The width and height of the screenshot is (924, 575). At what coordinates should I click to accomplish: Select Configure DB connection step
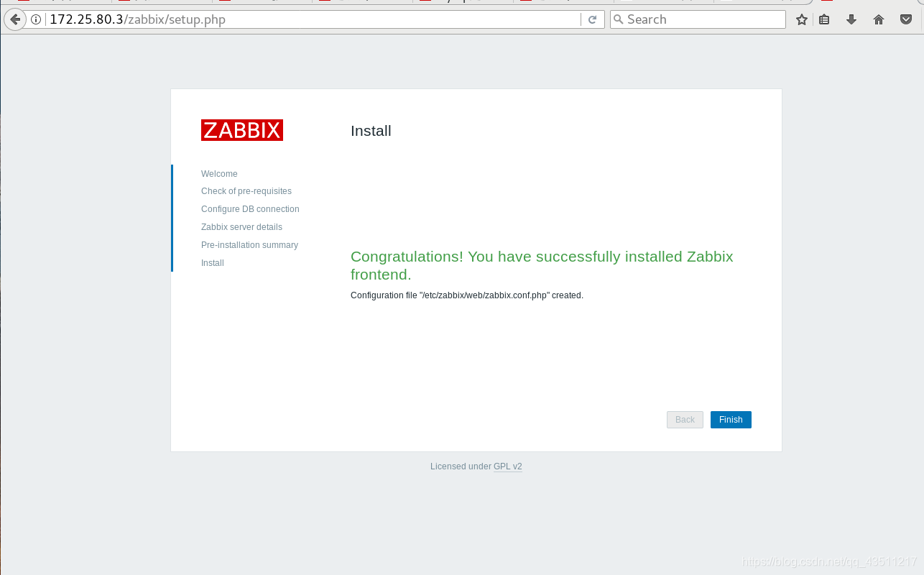point(250,209)
